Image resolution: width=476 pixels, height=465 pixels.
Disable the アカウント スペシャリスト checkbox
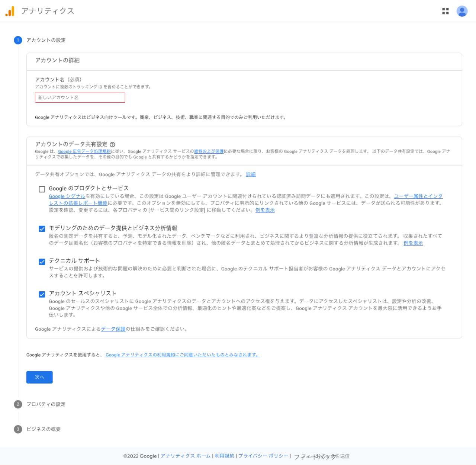tap(42, 294)
